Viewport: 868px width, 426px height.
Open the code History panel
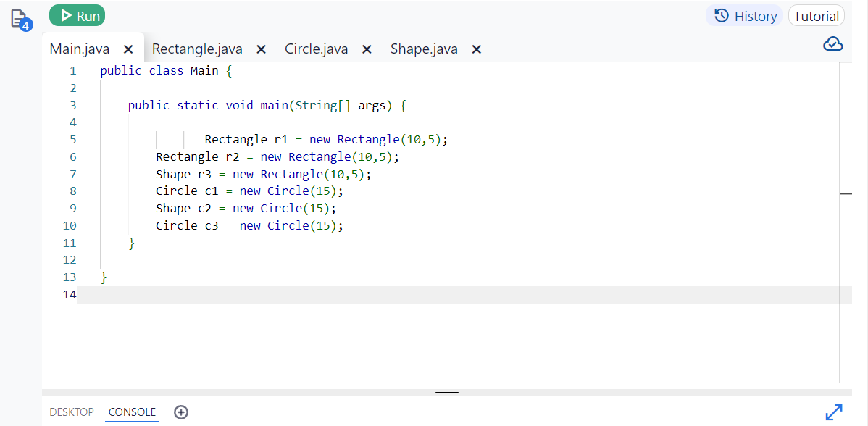(743, 15)
